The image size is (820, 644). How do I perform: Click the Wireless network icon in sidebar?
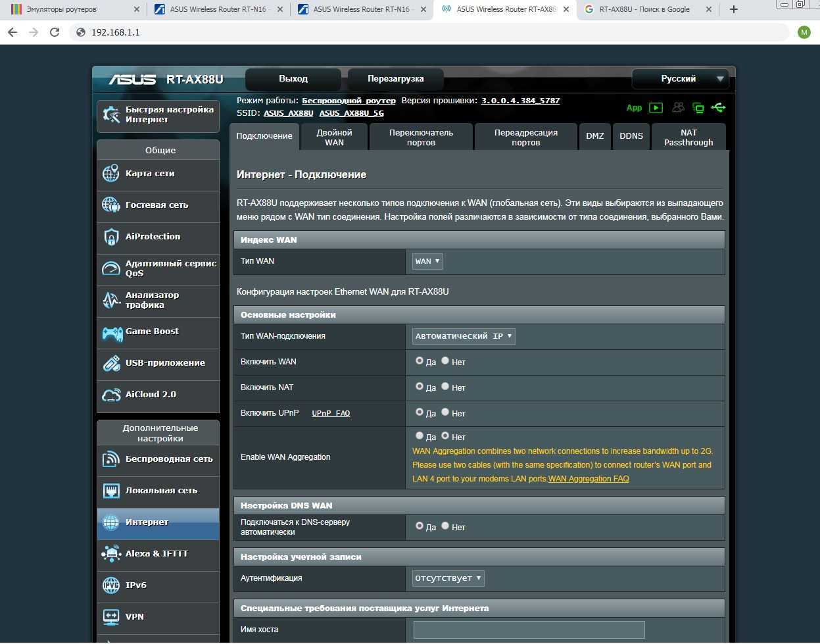(110, 459)
